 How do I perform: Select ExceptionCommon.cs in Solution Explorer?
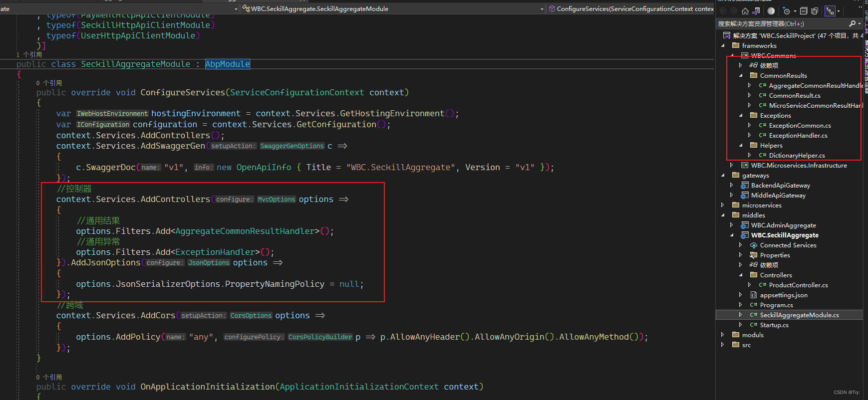800,125
